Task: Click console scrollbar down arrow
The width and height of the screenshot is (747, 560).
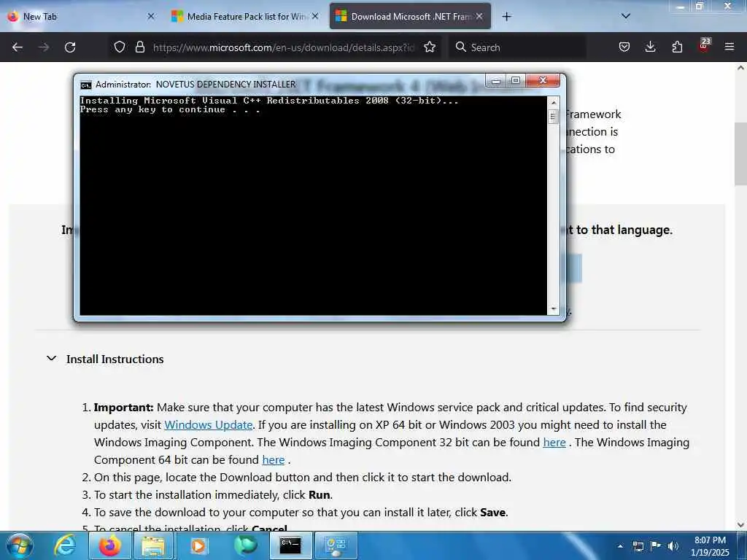Action: coord(553,309)
